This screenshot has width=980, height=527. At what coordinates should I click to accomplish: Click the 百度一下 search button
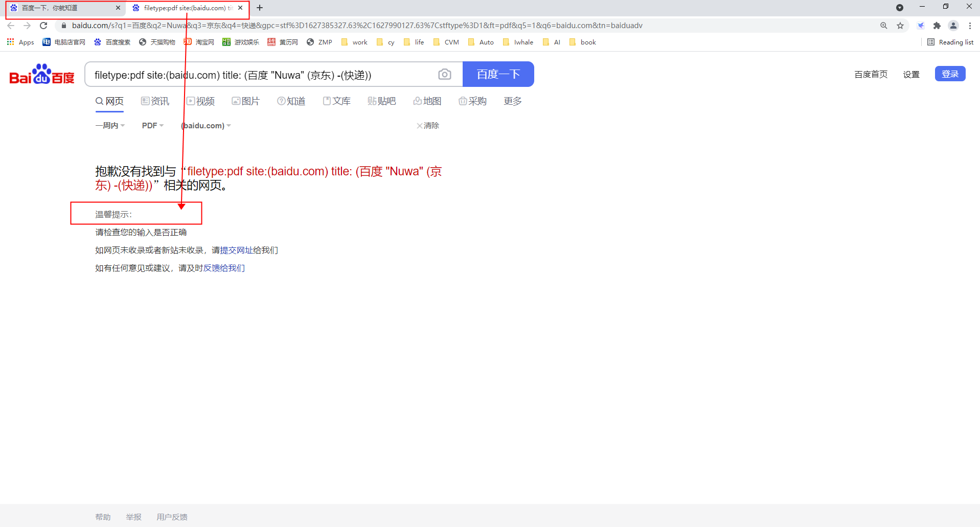[x=498, y=74]
